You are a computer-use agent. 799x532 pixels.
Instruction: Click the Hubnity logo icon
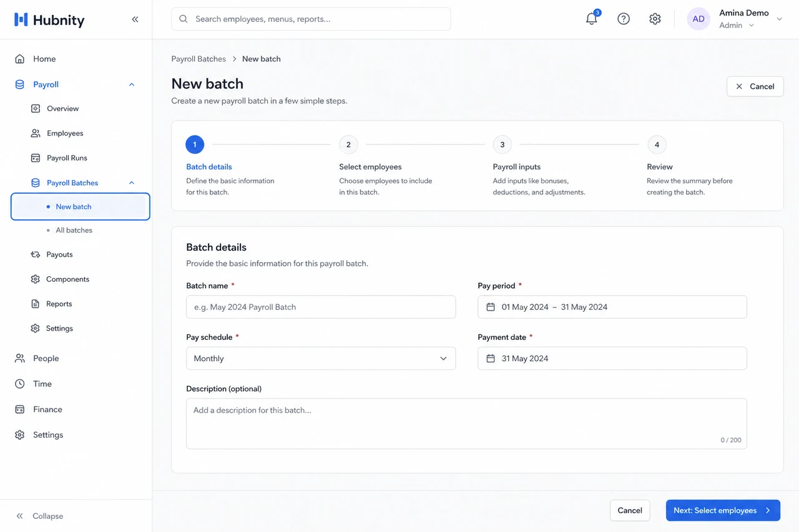point(21,19)
